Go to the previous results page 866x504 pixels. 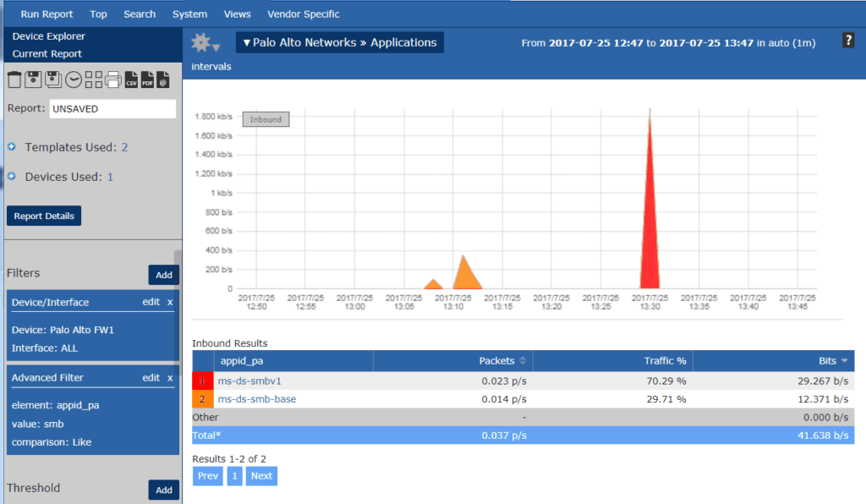click(x=208, y=476)
